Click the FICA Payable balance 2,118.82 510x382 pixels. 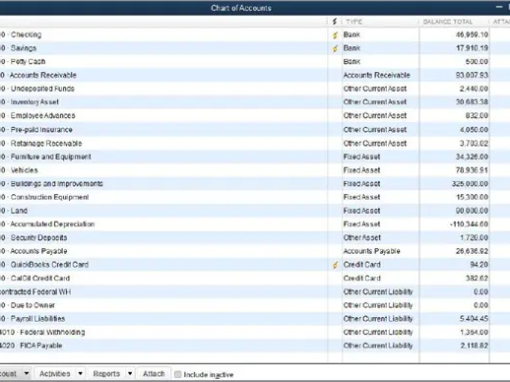[x=474, y=346]
